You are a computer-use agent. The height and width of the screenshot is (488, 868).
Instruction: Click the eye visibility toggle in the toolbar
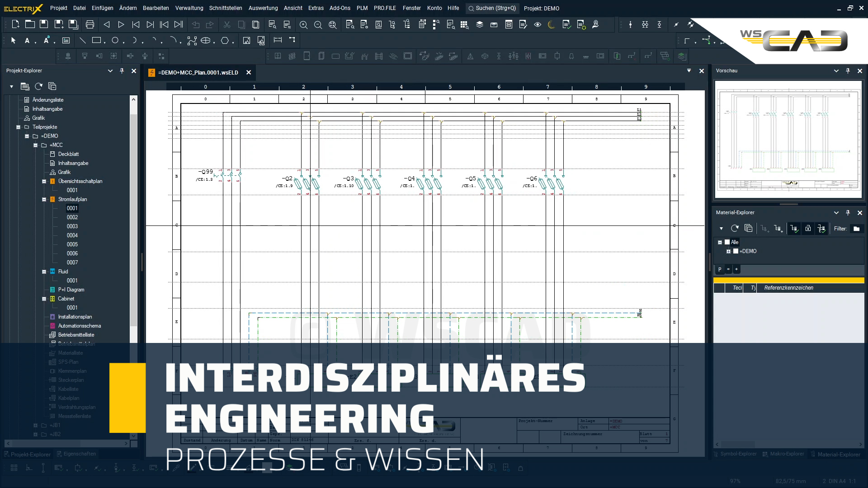coord(538,25)
